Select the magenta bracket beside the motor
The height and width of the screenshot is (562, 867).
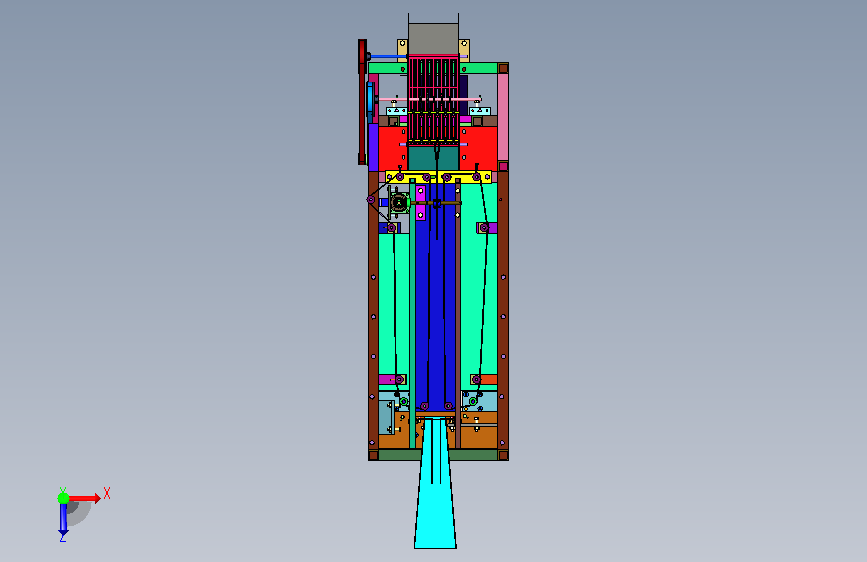pos(421,202)
